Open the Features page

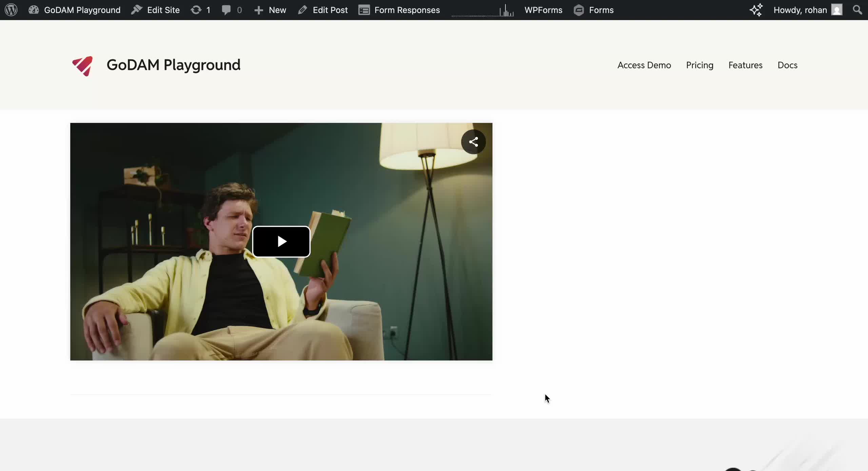745,65
